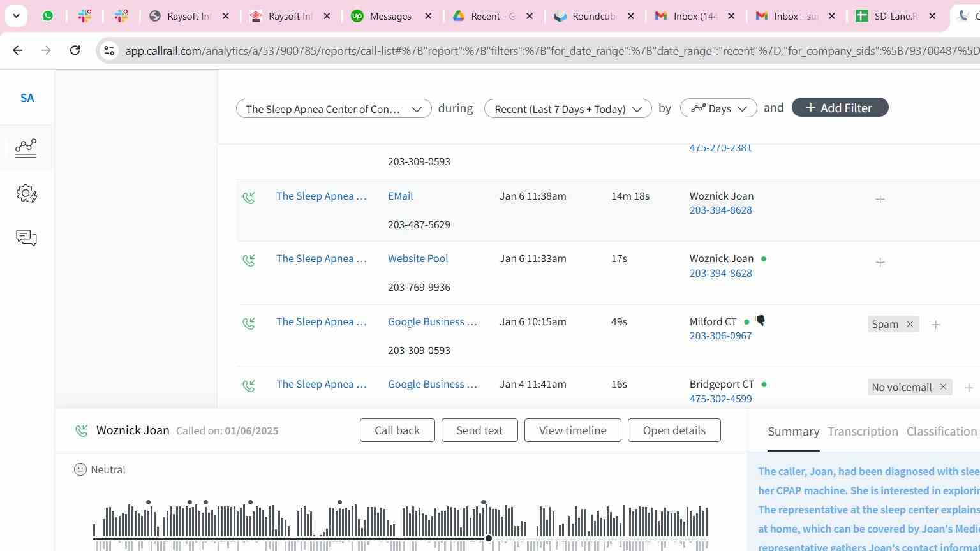Switch to the Classification tab
This screenshot has width=980, height=551.
click(941, 431)
